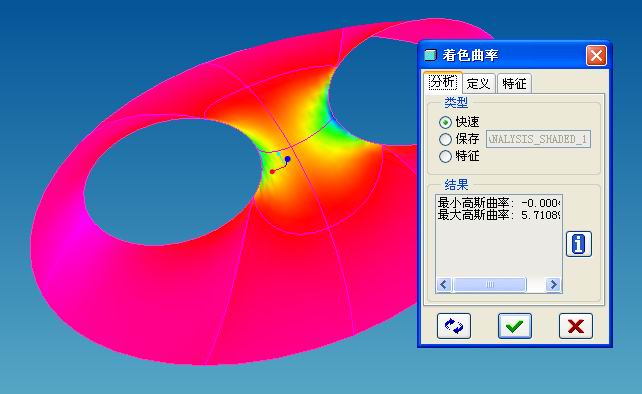Select the 特征 radio button under 类型
The width and height of the screenshot is (642, 394).
point(445,156)
